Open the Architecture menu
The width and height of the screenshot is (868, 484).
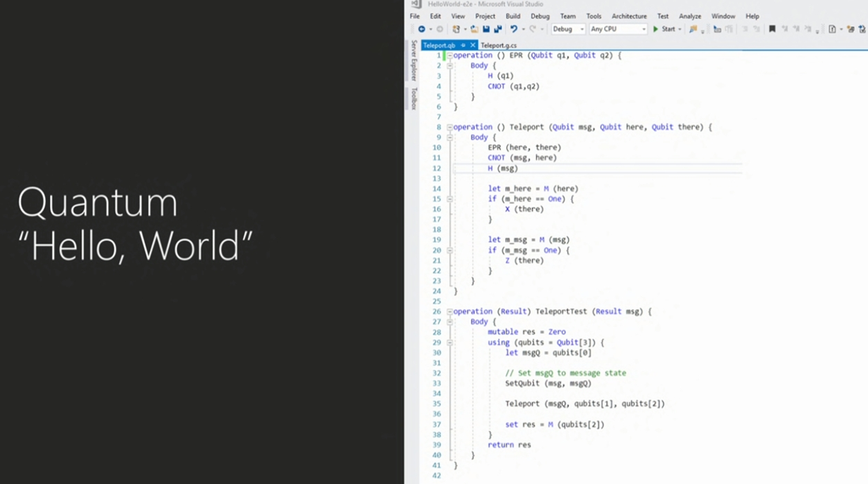(629, 16)
